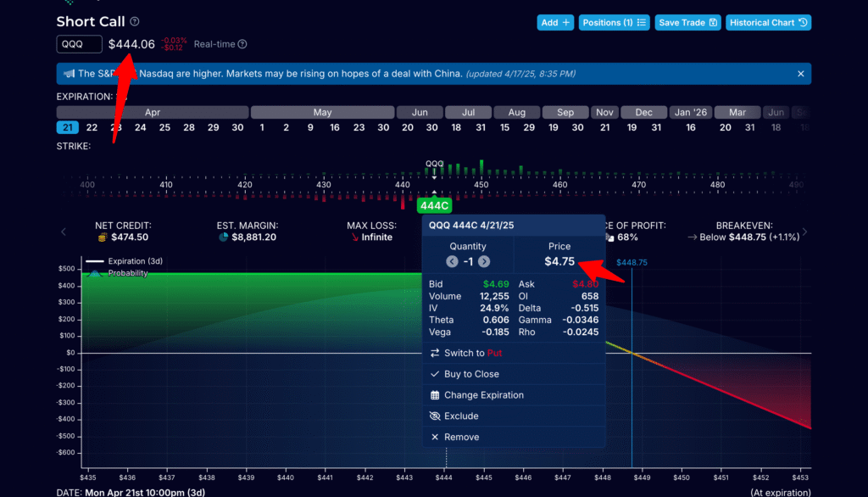Image resolution: width=868 pixels, height=497 pixels.
Task: Click the red arrow icon beside Infinite
Action: pos(355,237)
